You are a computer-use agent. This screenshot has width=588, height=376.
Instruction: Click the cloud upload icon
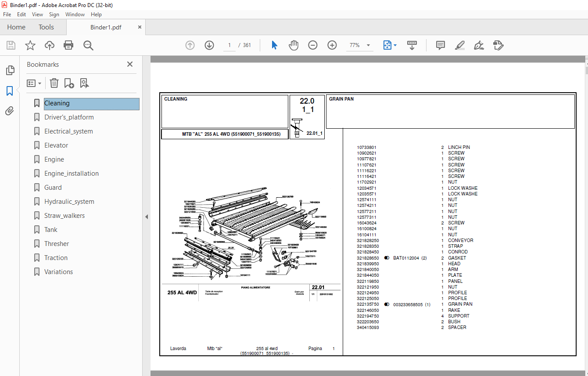click(x=50, y=45)
